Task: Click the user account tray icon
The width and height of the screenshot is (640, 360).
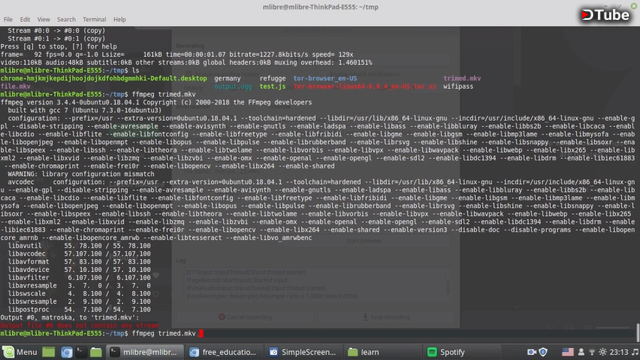Action: pos(581,352)
